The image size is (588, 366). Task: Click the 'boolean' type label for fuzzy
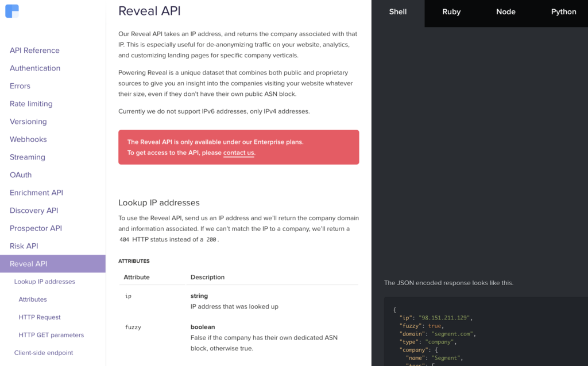[203, 327]
